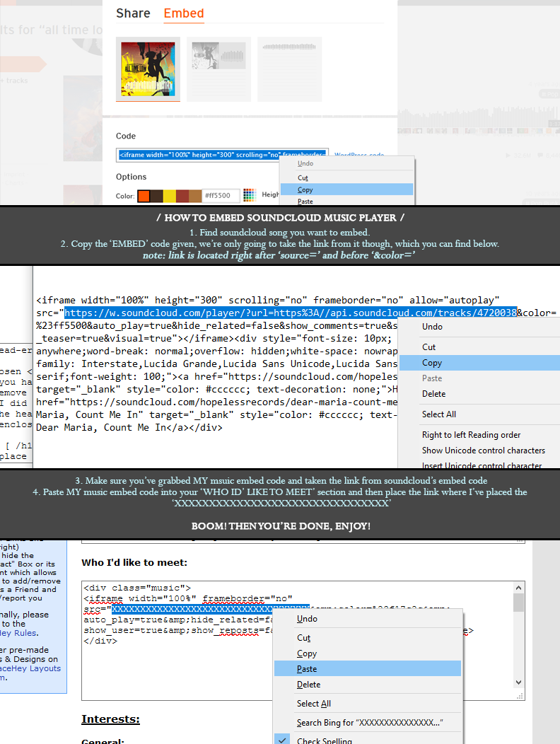The width and height of the screenshot is (560, 744).
Task: Switch to the Share tab
Action: pos(133,13)
